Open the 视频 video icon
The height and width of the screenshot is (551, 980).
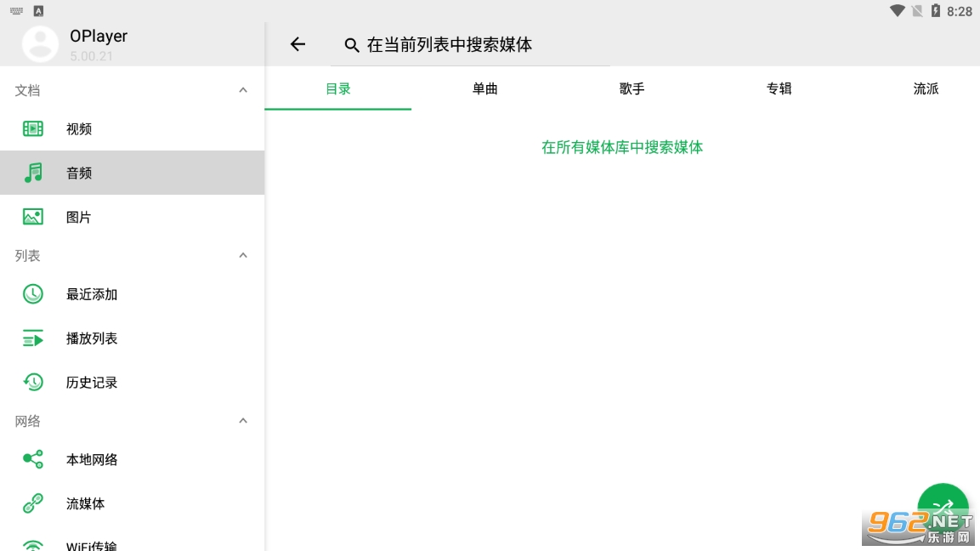[32, 129]
